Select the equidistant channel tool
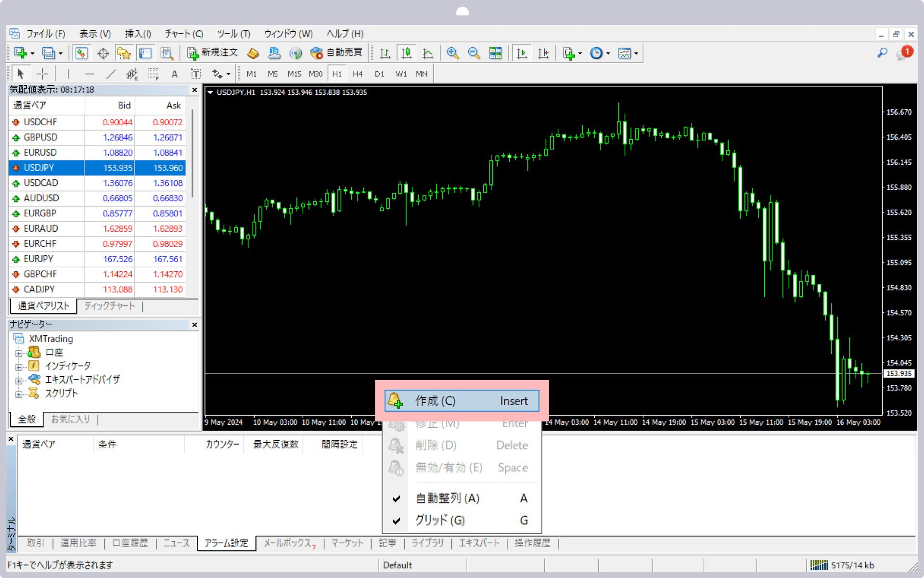924x578 pixels. click(132, 74)
